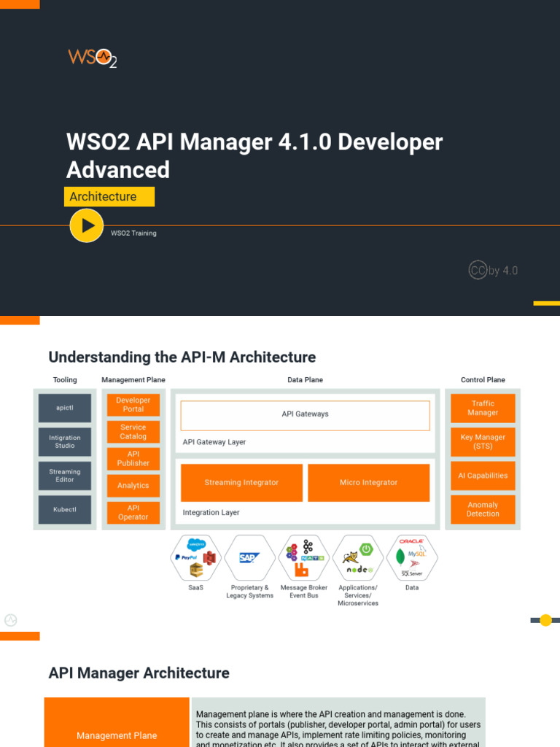Click the API Operator box

(133, 512)
